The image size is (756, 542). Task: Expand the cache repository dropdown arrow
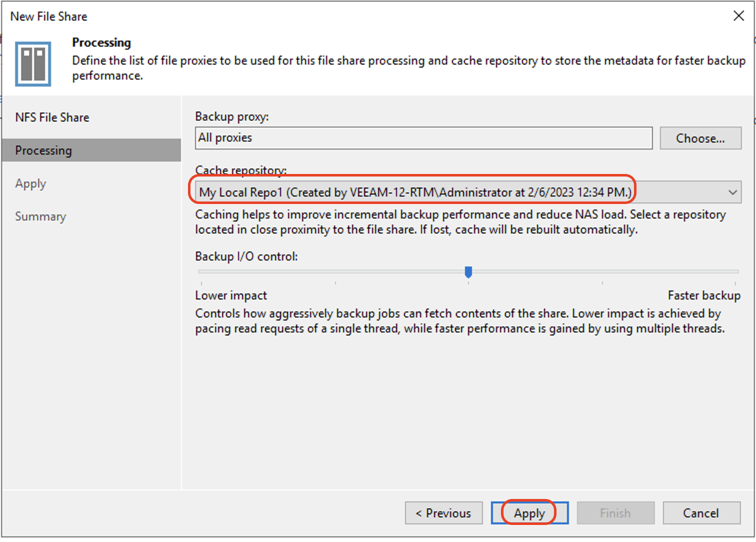732,192
